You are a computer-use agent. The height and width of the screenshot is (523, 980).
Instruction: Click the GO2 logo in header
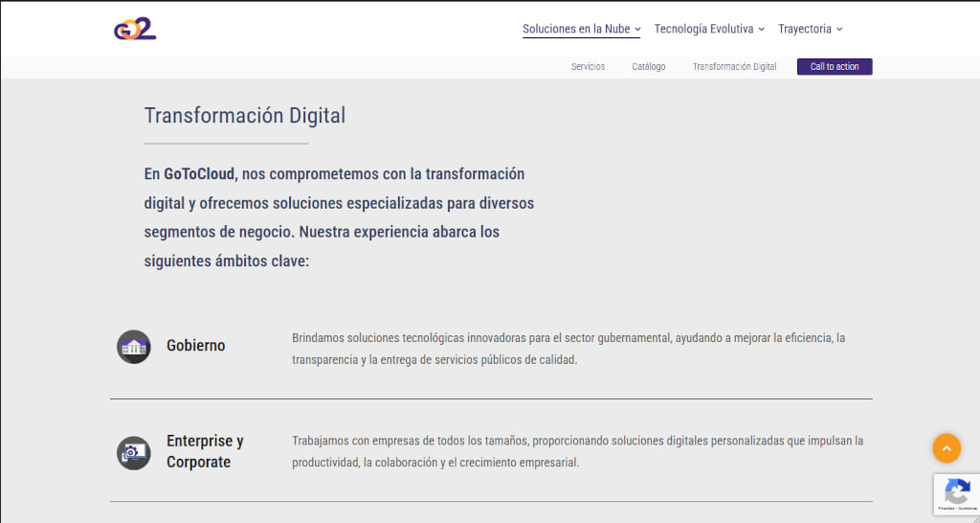click(x=135, y=29)
